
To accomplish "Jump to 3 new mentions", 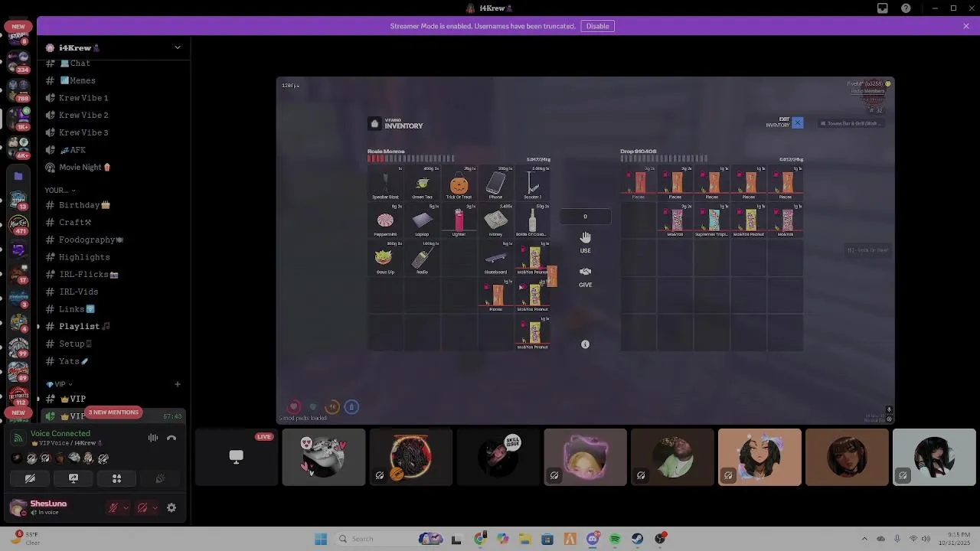I will point(113,412).
